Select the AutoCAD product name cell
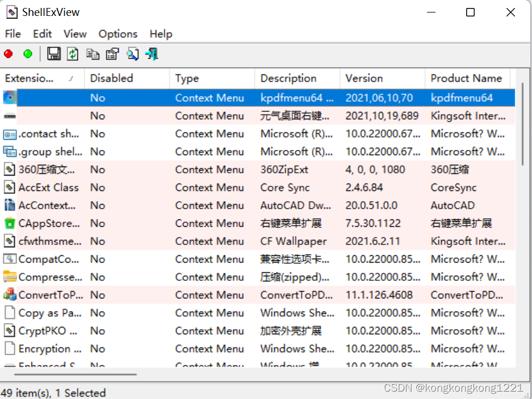The image size is (532, 399). point(453,205)
